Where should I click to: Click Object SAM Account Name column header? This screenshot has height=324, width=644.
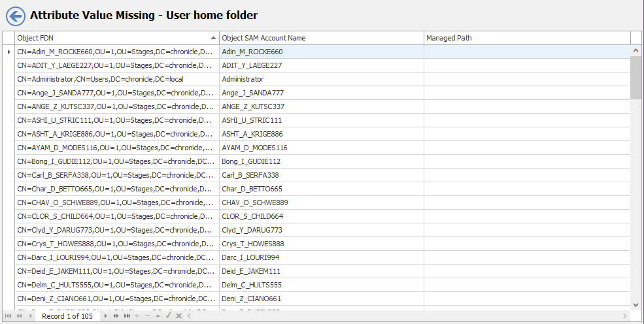tap(321, 38)
